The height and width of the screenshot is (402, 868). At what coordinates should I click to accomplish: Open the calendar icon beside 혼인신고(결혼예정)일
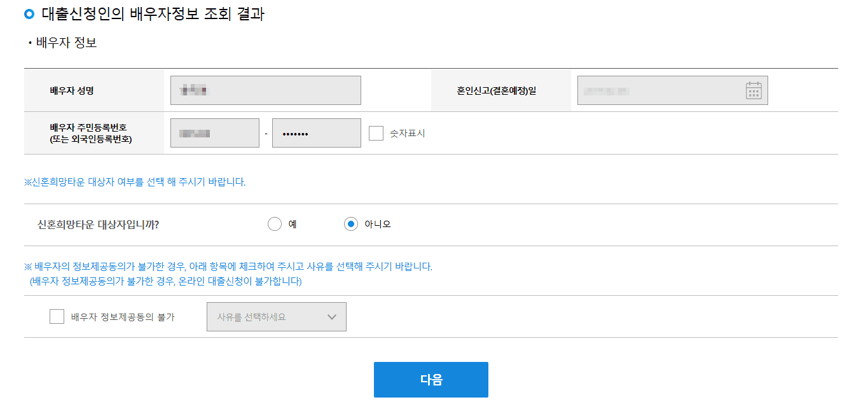coord(754,90)
